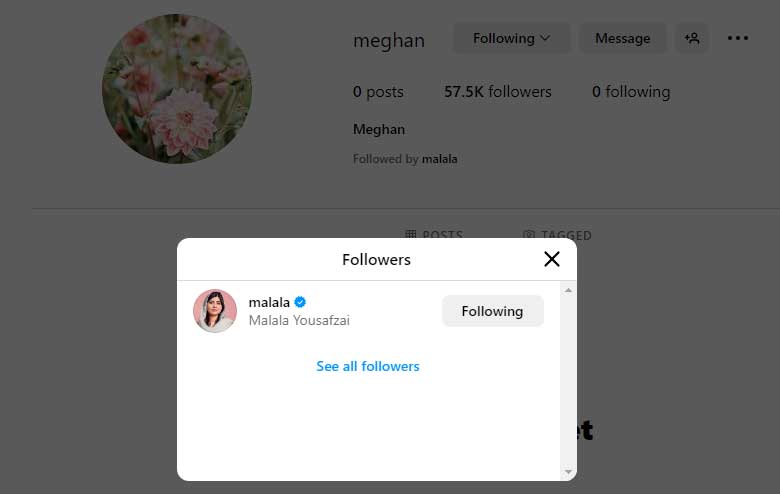The width and height of the screenshot is (780, 494).
Task: Click the 0 posts count
Action: pos(378,91)
